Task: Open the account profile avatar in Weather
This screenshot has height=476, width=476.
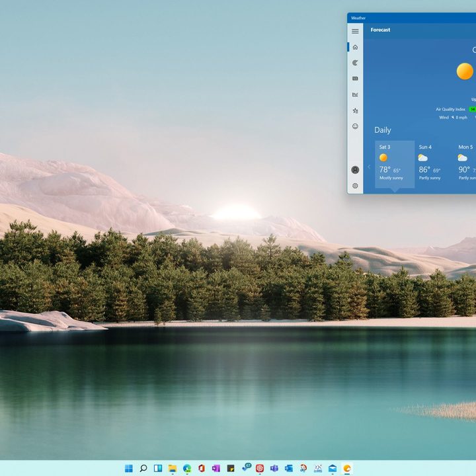Action: pos(355,170)
